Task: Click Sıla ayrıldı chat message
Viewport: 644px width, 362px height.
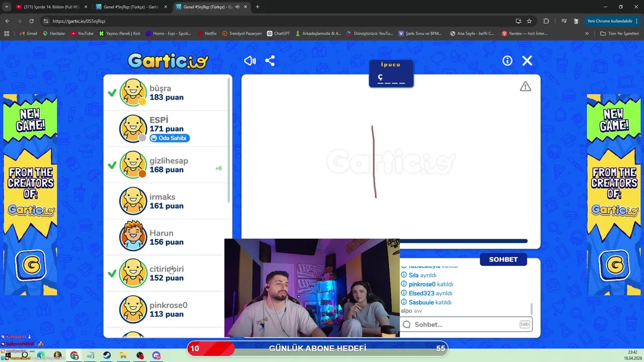Action: pos(419,275)
